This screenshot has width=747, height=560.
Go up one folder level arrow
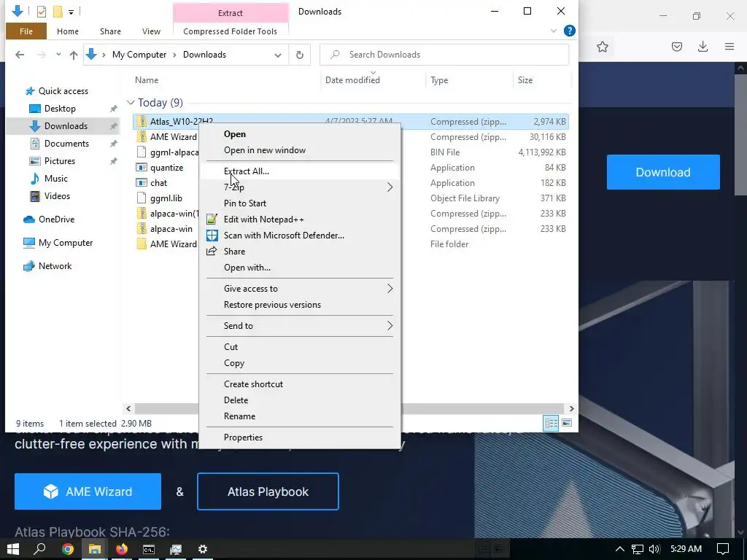click(x=74, y=55)
